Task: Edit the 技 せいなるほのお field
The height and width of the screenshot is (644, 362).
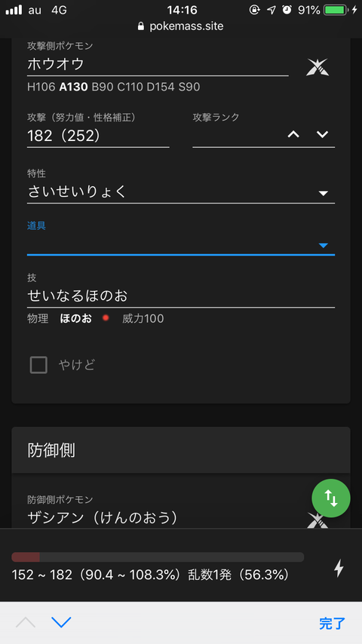Action: pos(181,296)
